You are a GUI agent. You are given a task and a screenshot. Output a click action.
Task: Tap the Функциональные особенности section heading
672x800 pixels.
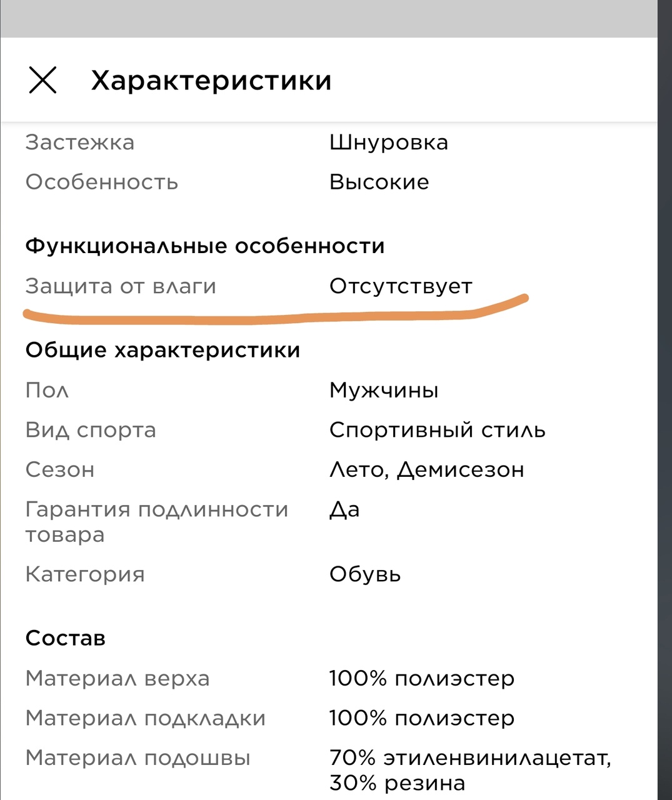click(x=205, y=246)
